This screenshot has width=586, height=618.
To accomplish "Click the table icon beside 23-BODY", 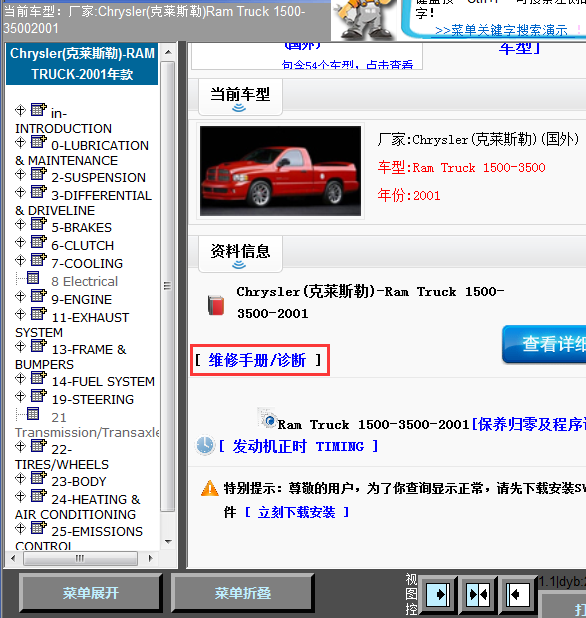I will click(x=39, y=477).
